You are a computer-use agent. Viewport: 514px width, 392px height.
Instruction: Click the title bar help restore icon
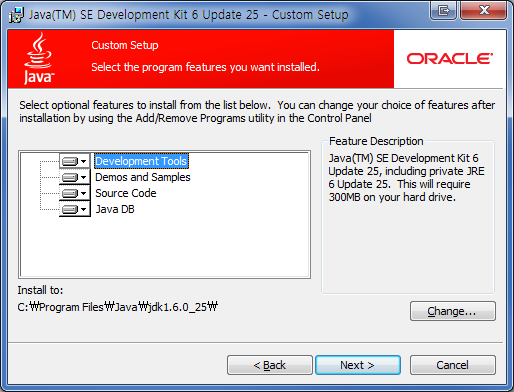pyautogui.click(x=443, y=11)
